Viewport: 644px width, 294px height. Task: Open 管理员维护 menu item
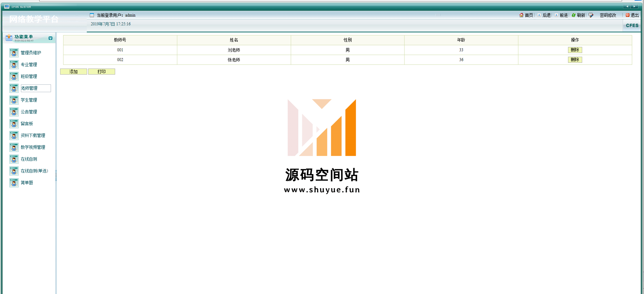click(x=31, y=53)
